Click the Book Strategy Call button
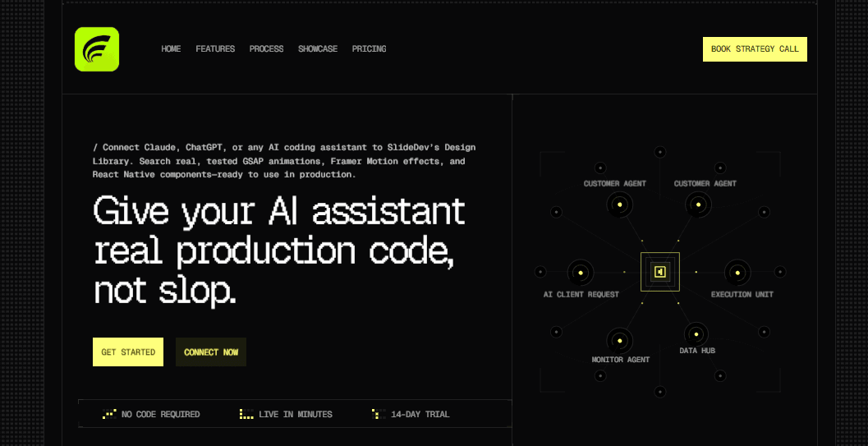The image size is (868, 446). (755, 49)
